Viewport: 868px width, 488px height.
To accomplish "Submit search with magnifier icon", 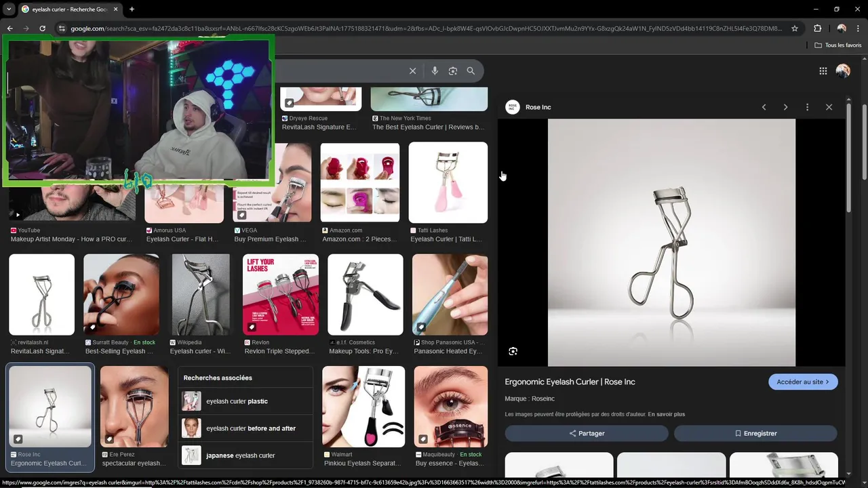I will click(471, 71).
